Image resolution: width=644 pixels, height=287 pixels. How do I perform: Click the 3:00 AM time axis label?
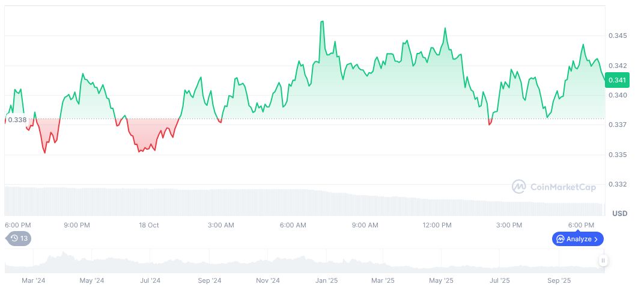tap(220, 225)
